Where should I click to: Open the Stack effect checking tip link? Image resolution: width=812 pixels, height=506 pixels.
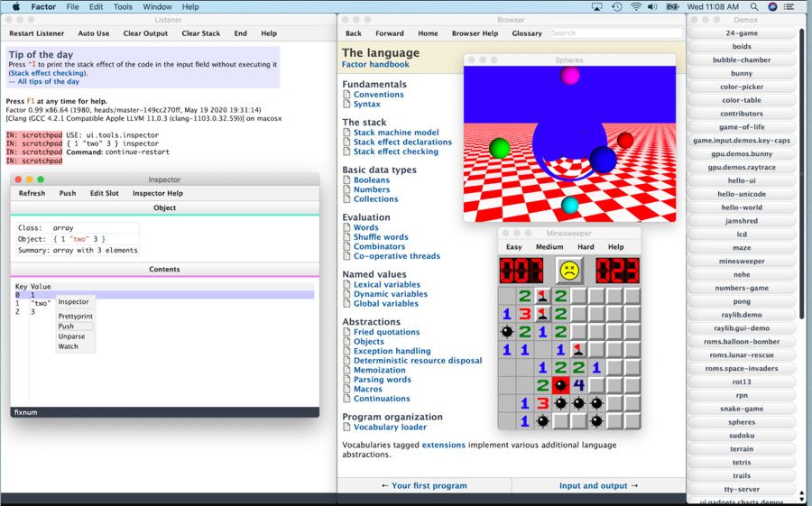(x=48, y=73)
